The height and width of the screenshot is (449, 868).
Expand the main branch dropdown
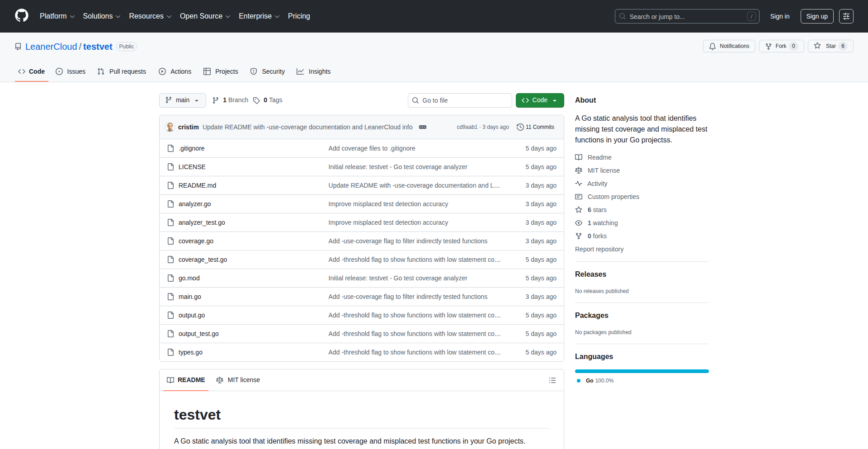tap(182, 100)
